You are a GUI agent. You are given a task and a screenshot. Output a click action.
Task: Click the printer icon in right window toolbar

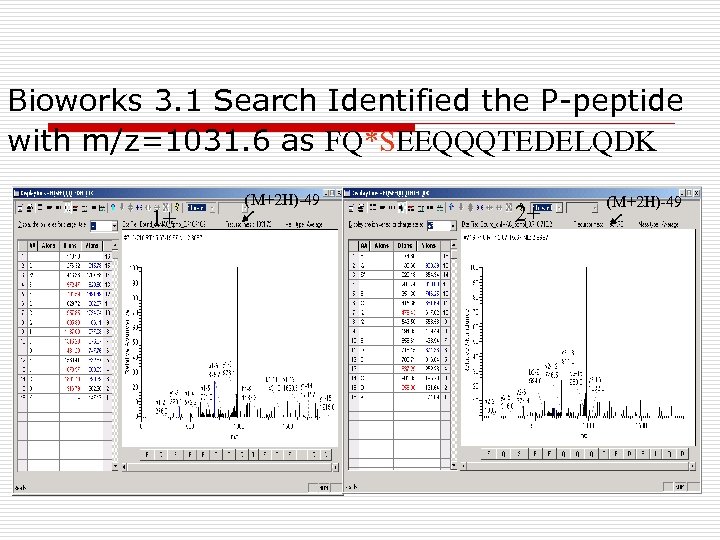(x=361, y=208)
